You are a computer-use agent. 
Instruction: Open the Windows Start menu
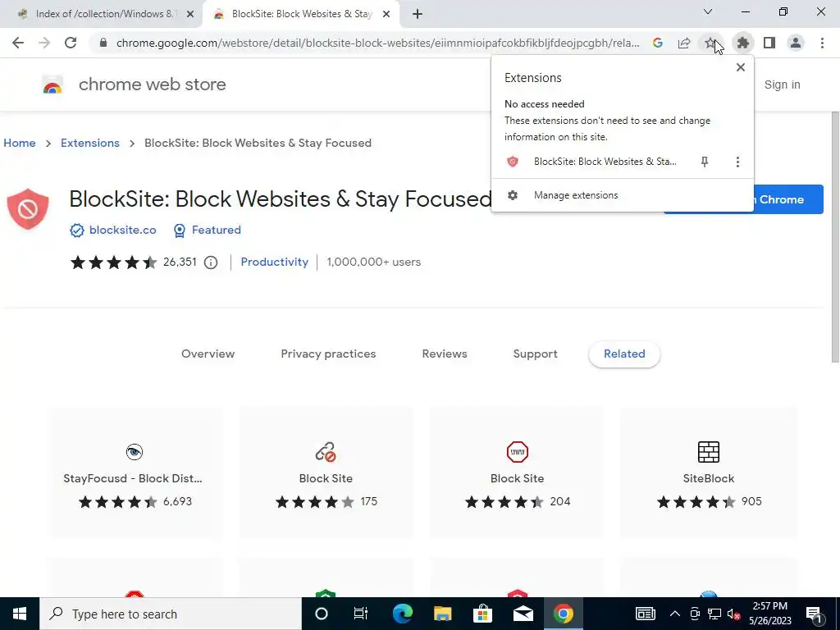(x=20, y=614)
